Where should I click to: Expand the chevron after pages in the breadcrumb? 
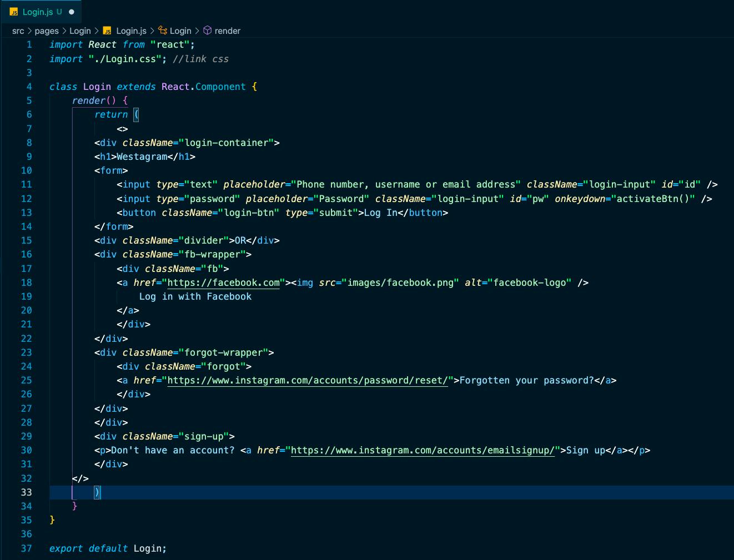[64, 31]
